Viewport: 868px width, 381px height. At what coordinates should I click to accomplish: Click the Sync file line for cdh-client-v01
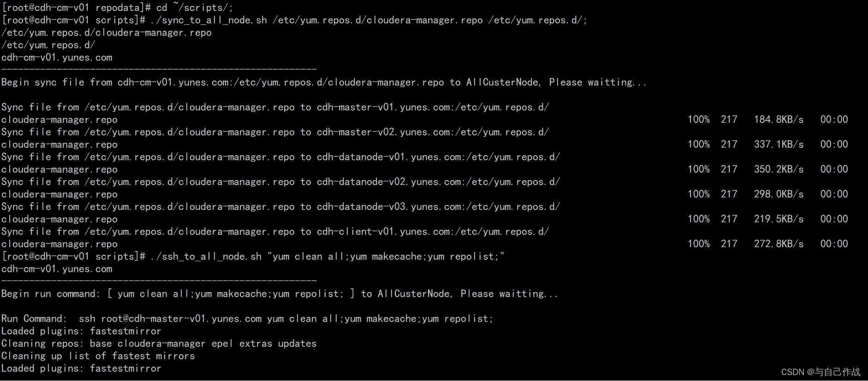(275, 231)
